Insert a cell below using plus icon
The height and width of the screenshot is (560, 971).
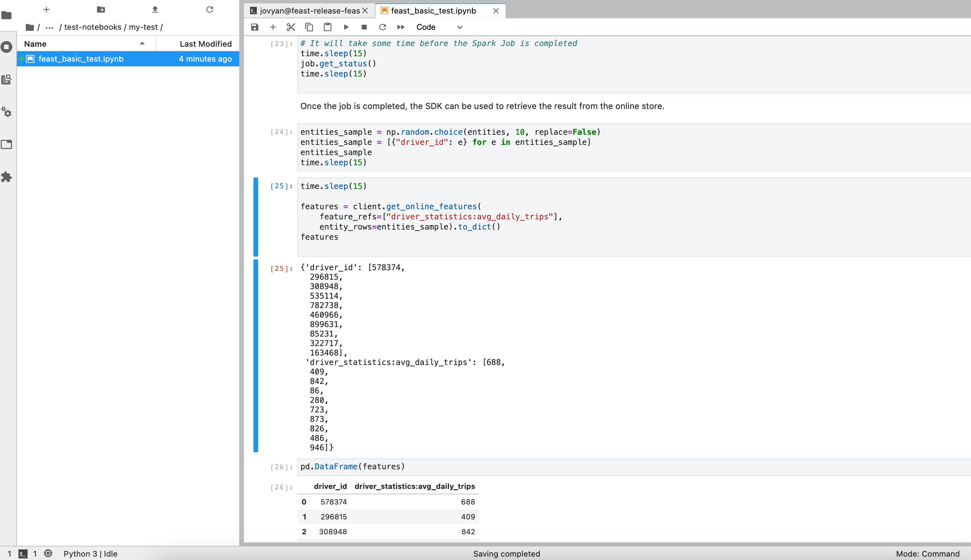tap(273, 27)
